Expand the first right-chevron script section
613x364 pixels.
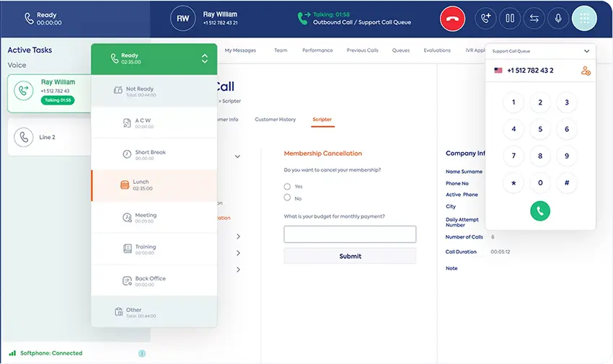point(239,236)
